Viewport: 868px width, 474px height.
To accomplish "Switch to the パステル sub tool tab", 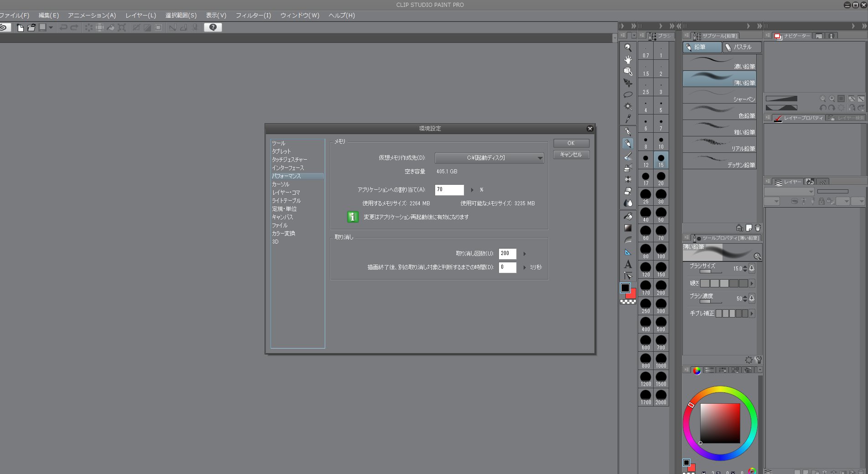I will pyautogui.click(x=742, y=47).
